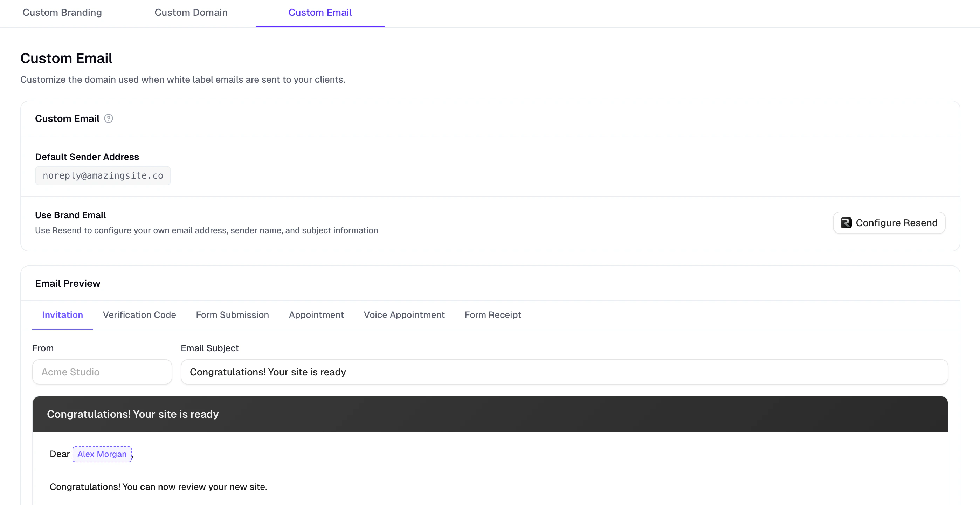Click the Configure Resend button
Image resolution: width=980 pixels, height=505 pixels.
coord(889,223)
